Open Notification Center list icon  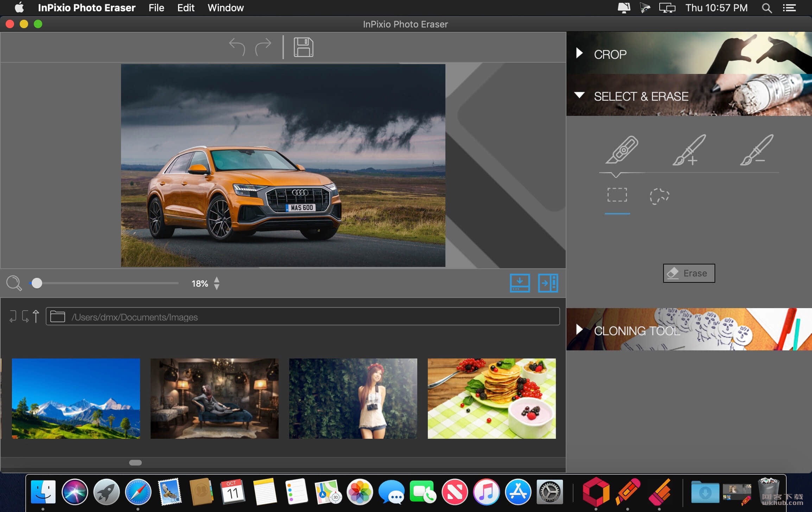click(789, 8)
